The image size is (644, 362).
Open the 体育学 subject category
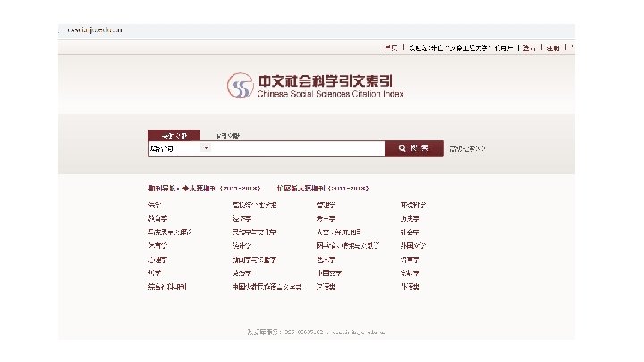157,246
